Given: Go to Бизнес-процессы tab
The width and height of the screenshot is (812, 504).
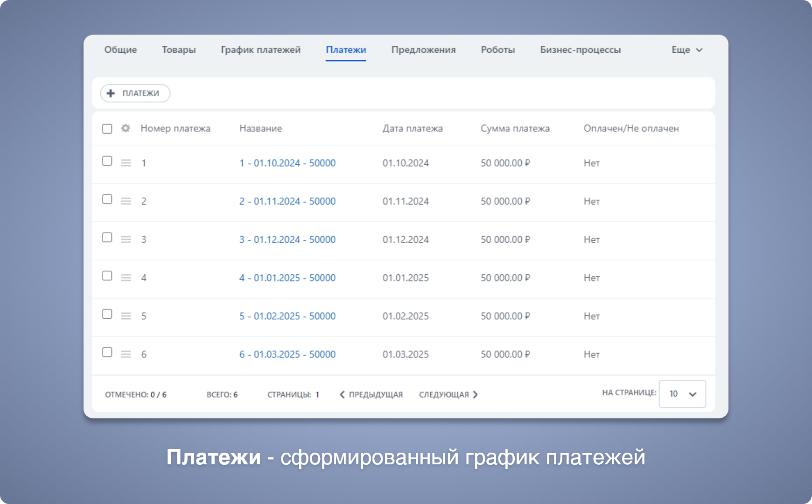Looking at the screenshot, I should tap(580, 50).
